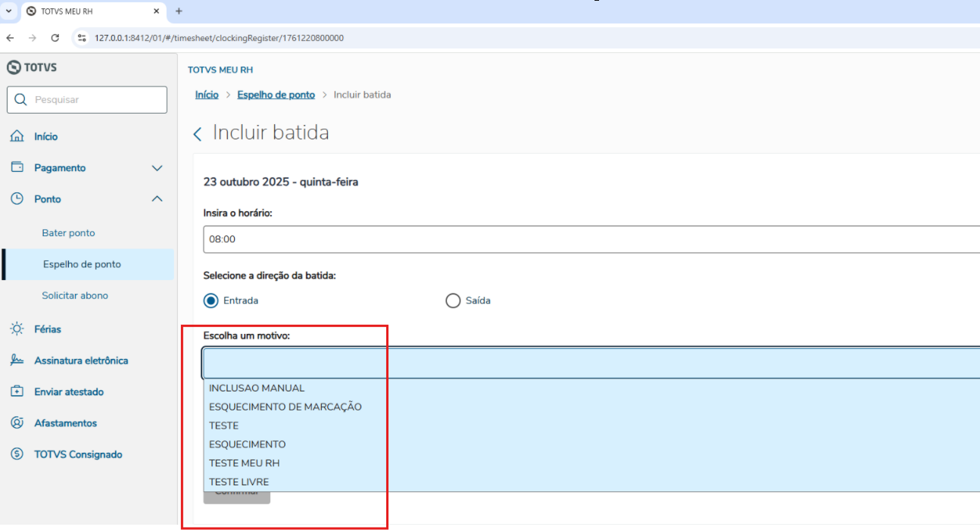
Task: Reload the page with the refresh icon
Action: [55, 38]
